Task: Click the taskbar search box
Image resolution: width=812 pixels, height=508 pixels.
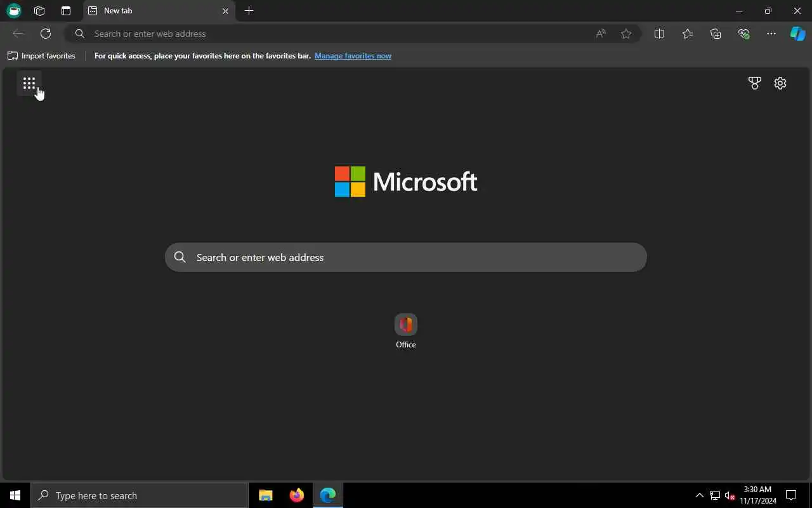Action: 140,495
